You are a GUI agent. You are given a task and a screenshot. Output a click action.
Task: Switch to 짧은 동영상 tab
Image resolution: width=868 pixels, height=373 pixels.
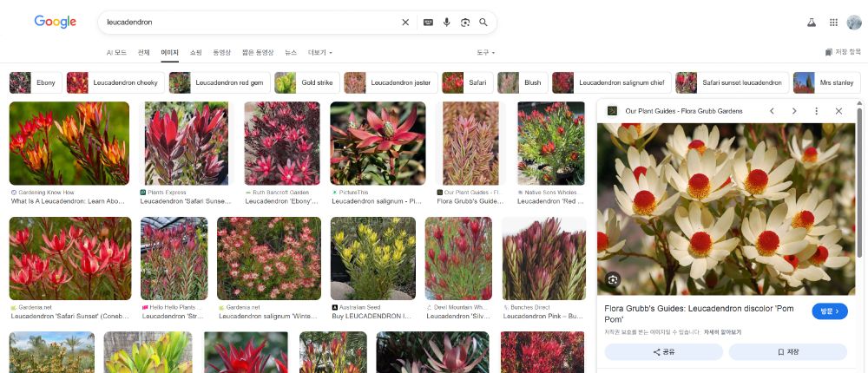tap(258, 53)
